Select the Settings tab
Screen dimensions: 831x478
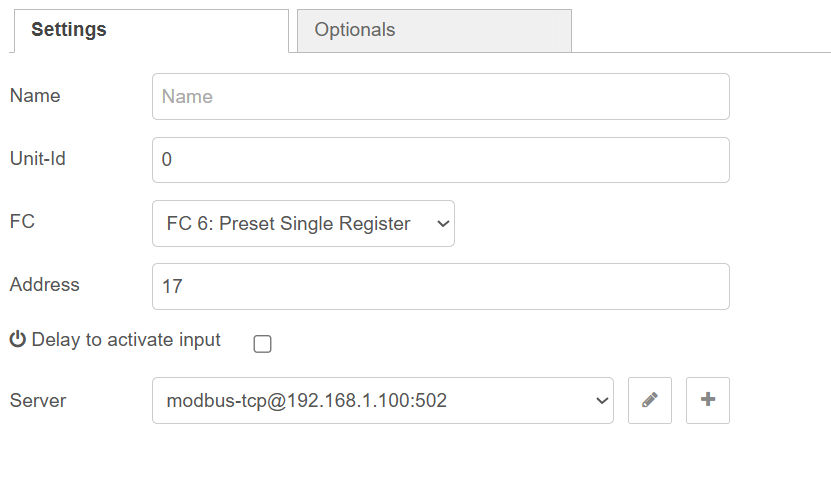152,30
